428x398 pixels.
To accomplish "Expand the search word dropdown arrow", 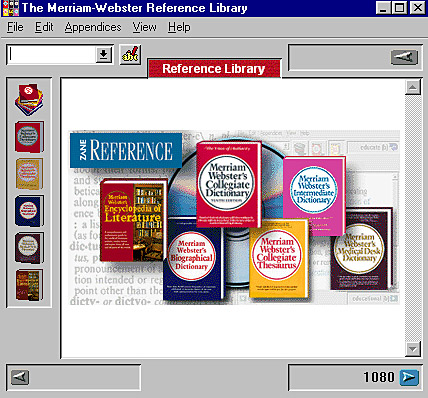I will click(x=104, y=55).
